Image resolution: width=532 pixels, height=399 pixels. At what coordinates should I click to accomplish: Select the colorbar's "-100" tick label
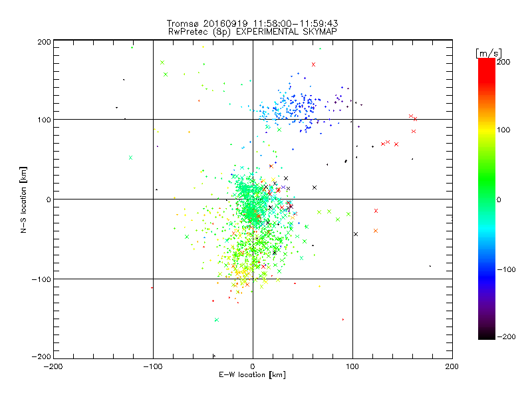point(506,269)
